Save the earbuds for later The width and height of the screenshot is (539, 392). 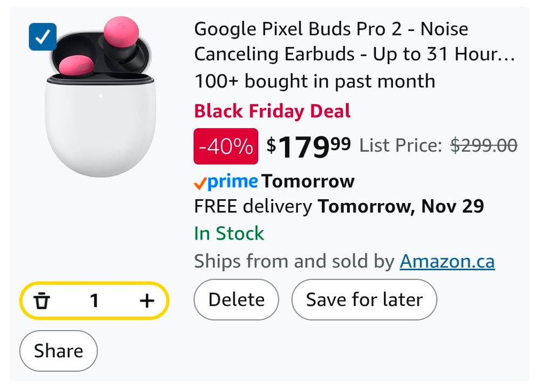(364, 299)
